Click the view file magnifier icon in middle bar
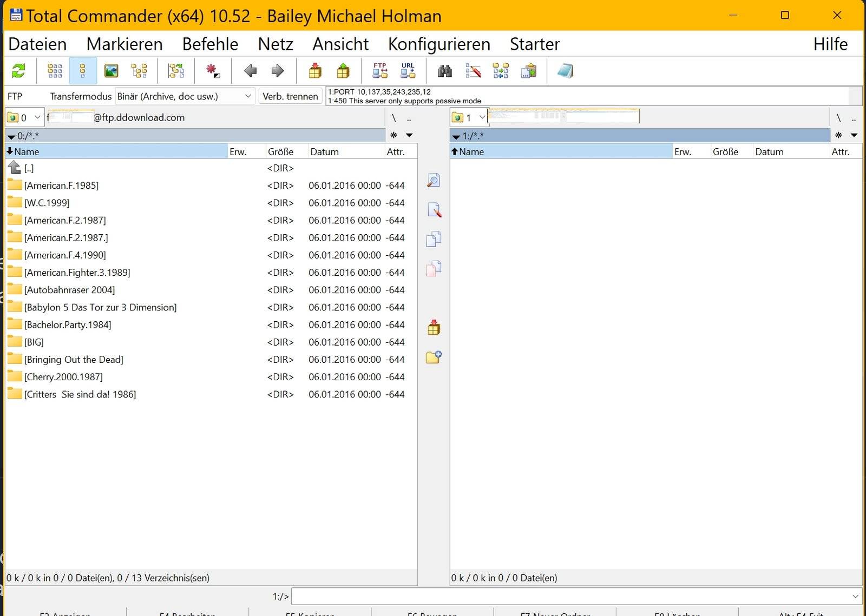This screenshot has height=616, width=866. pyautogui.click(x=434, y=180)
